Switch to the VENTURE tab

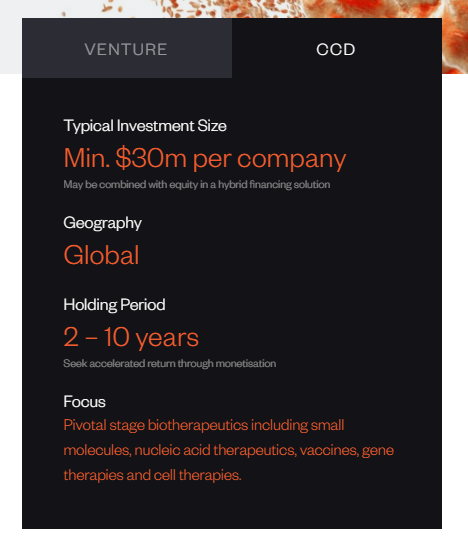coord(127,48)
